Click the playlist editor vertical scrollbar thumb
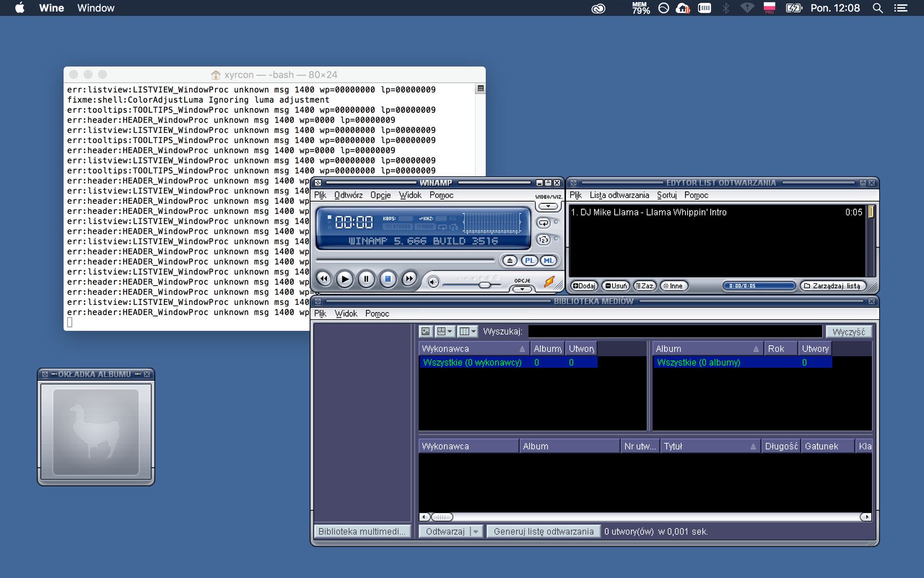This screenshot has width=924, height=578. [871, 212]
